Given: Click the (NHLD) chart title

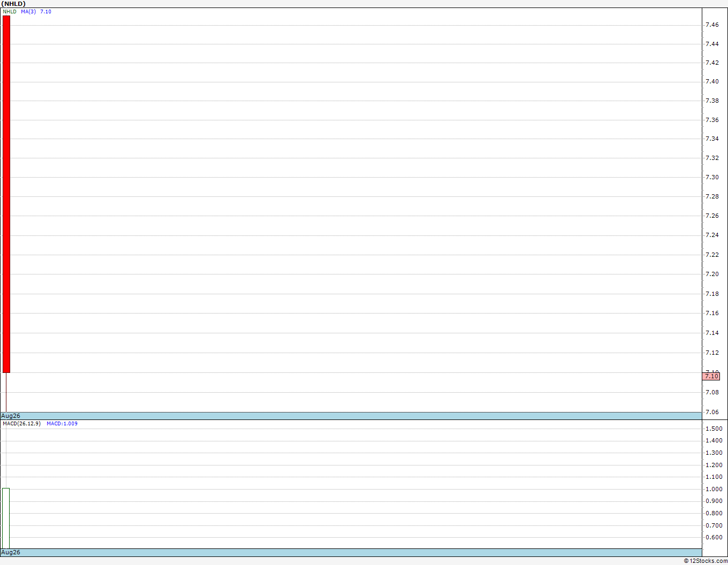Looking at the screenshot, I should point(13,4).
